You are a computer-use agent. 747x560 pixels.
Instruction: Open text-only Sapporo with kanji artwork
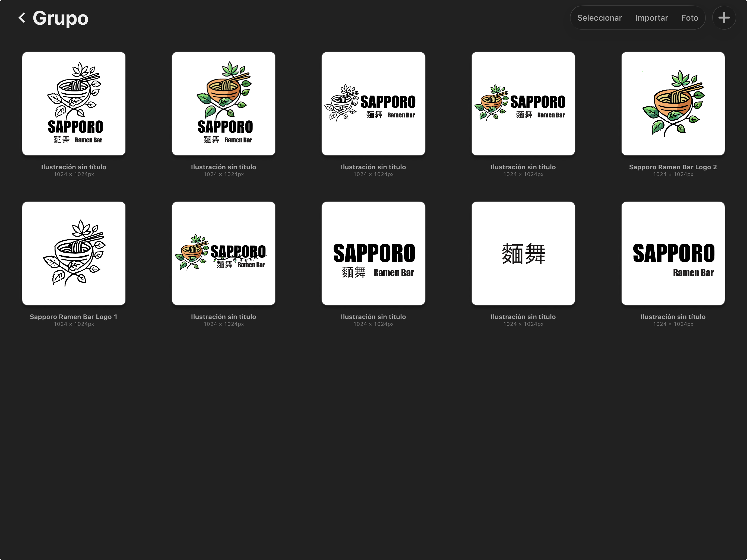[373, 253]
